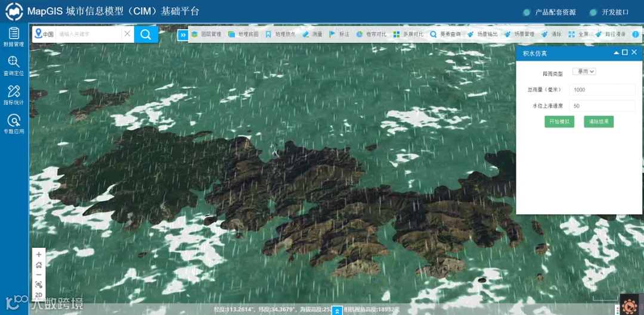Click the MapGIS logo in header
This screenshot has width=644, height=315.
[x=14, y=12]
